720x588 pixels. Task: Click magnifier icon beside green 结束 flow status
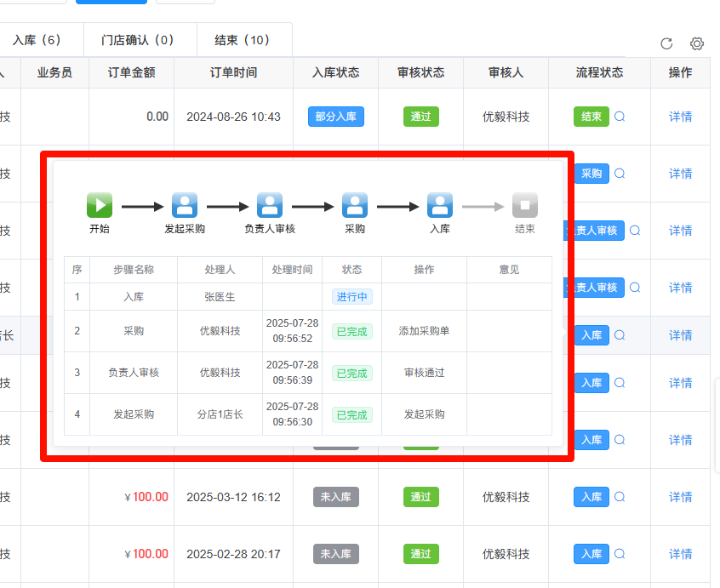[620, 117]
